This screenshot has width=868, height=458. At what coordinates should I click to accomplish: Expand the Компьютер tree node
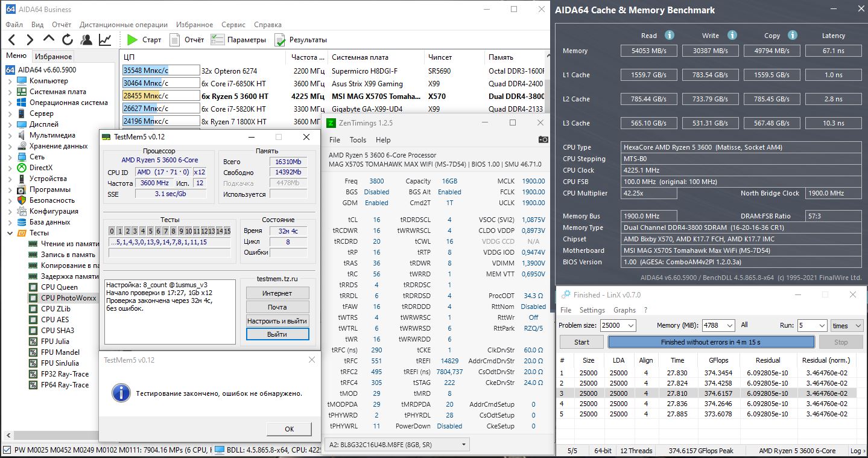click(x=10, y=81)
